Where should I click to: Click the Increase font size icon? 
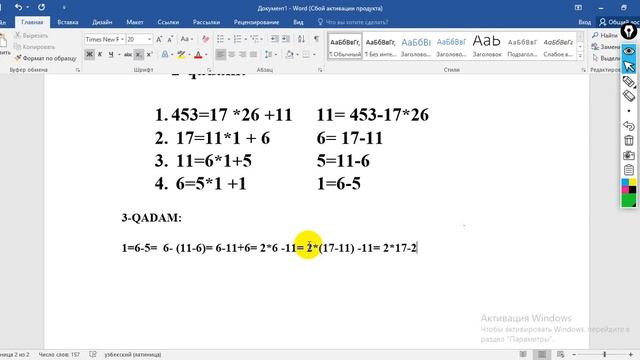coord(159,39)
